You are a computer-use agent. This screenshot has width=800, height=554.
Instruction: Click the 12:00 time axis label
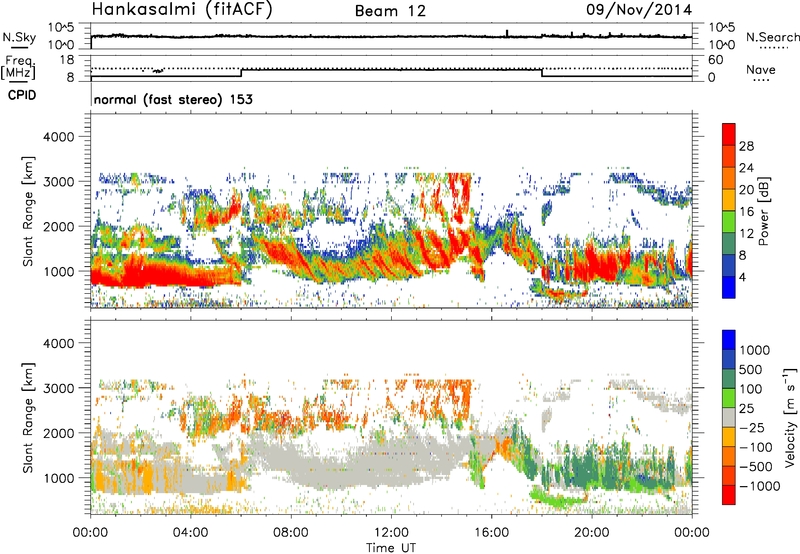pyautogui.click(x=391, y=533)
